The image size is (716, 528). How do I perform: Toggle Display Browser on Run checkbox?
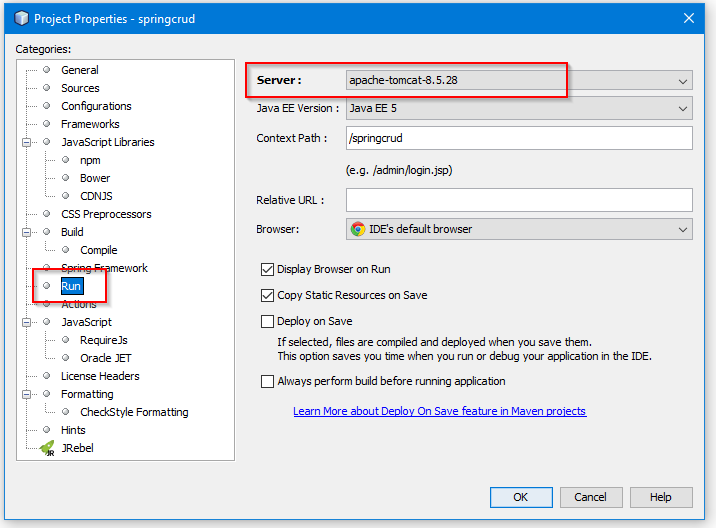(267, 269)
